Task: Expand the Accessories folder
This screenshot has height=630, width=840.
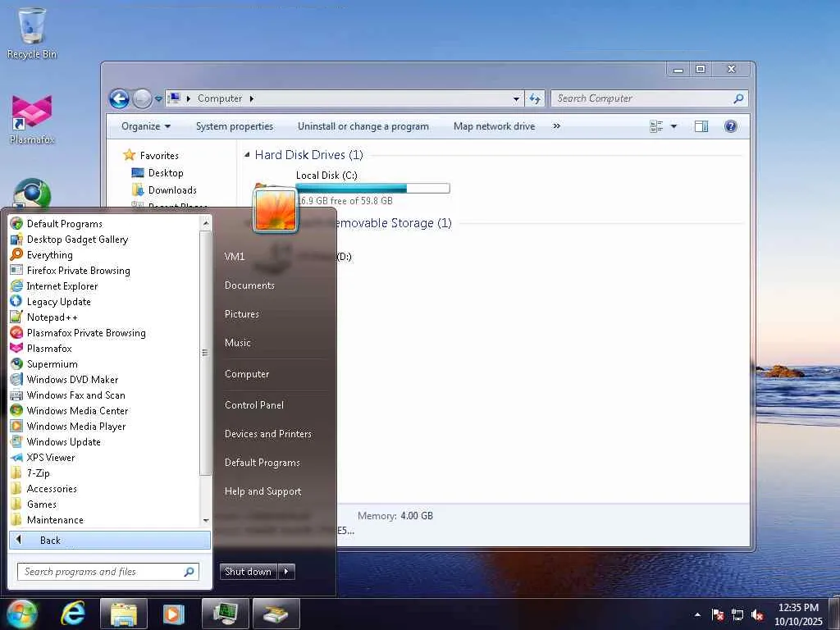Action: (44, 488)
